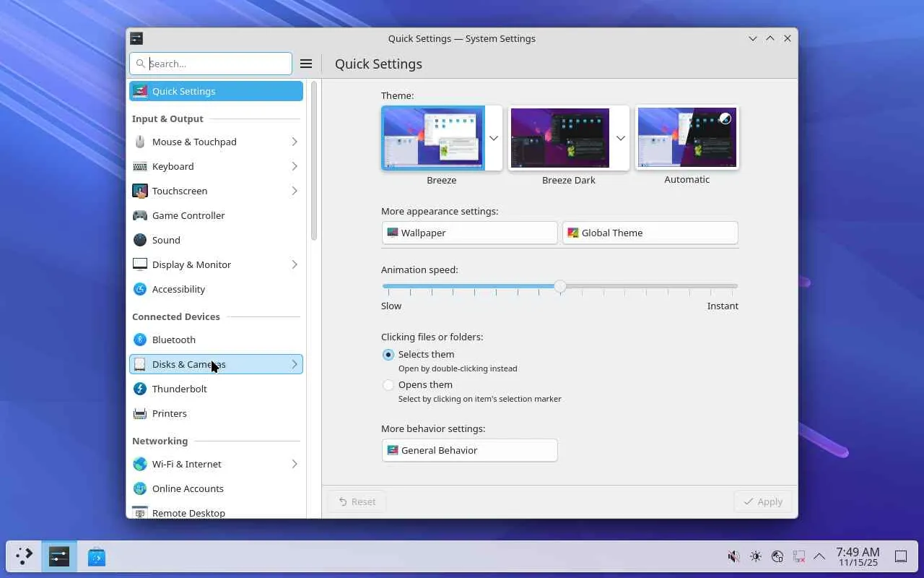Click the system tray icon left of network
This screenshot has height=578, width=924.
coord(777,556)
